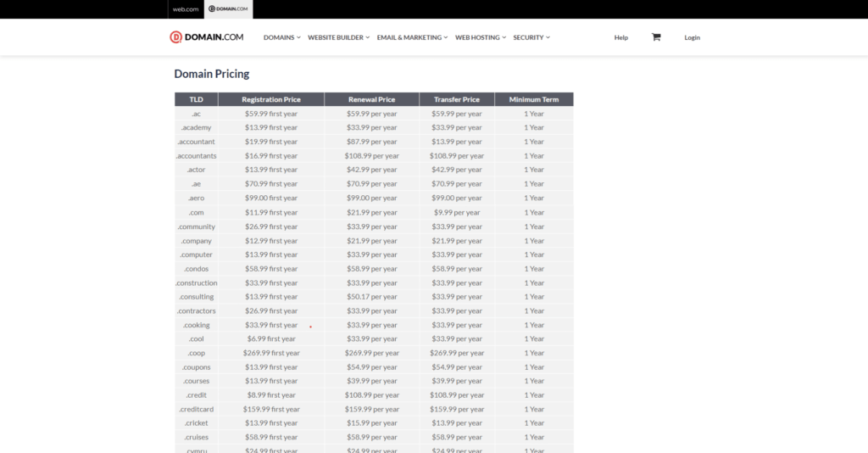The image size is (868, 453).
Task: Click the Transfer Price column header
Action: coord(457,100)
